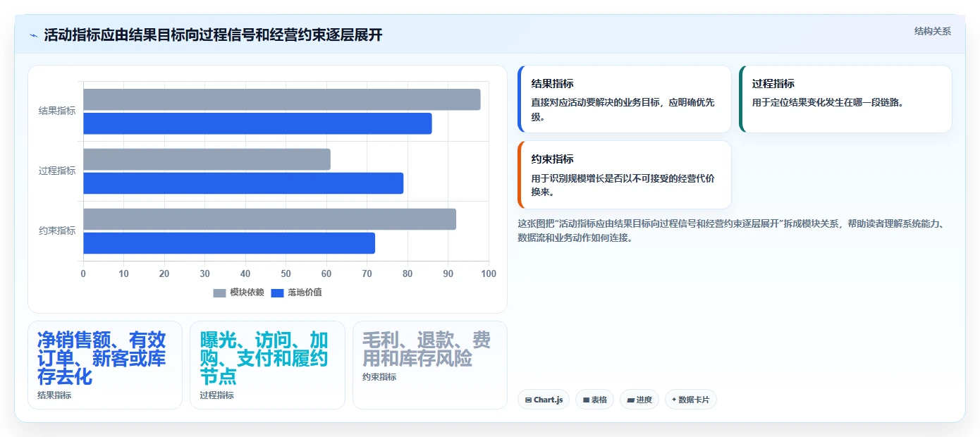Screen dimensions: 980x437
Task: Click the 过程指标 chart axis label
Action: 57,171
